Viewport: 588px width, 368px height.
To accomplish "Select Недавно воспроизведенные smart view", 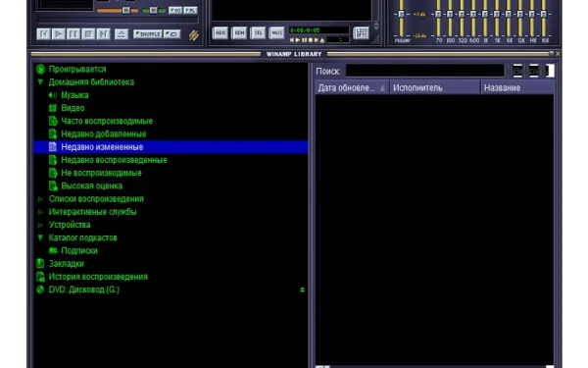I will [114, 160].
